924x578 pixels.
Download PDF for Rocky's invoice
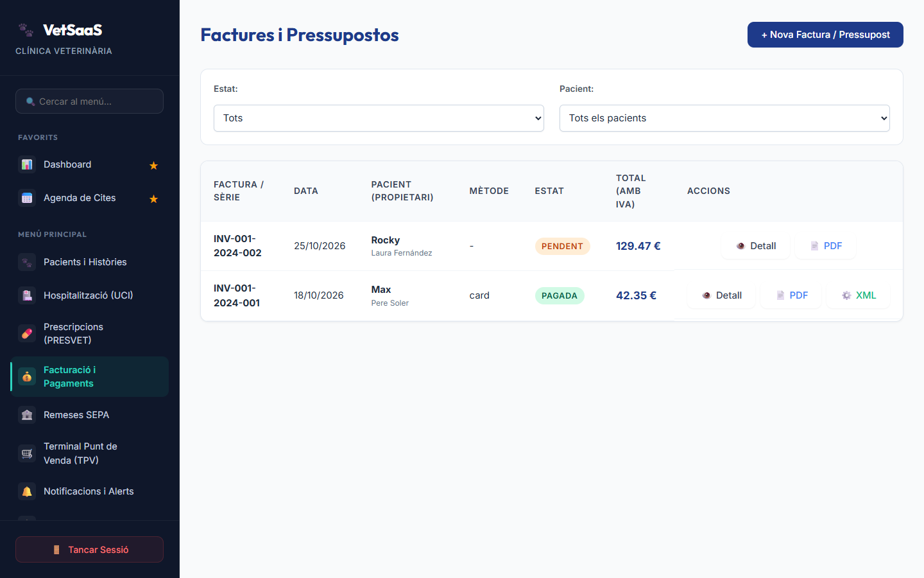point(826,246)
